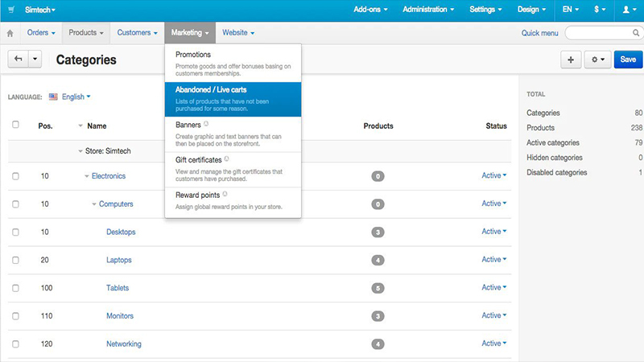Click the shopping cart storefront icon

coord(11,10)
